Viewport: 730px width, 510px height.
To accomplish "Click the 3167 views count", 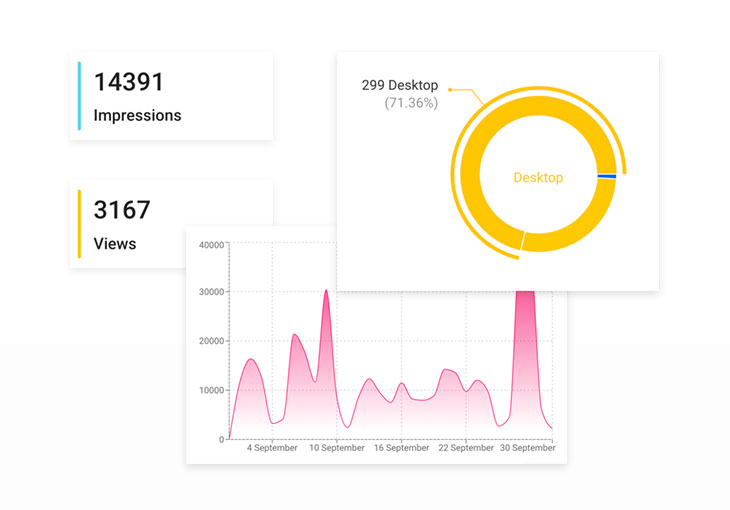I will (121, 210).
